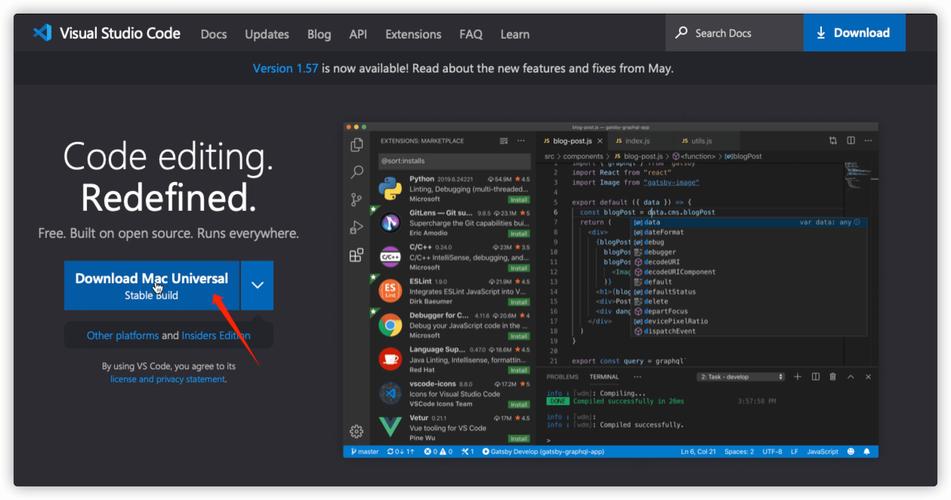Click the blue Download button in the header

[x=854, y=33]
